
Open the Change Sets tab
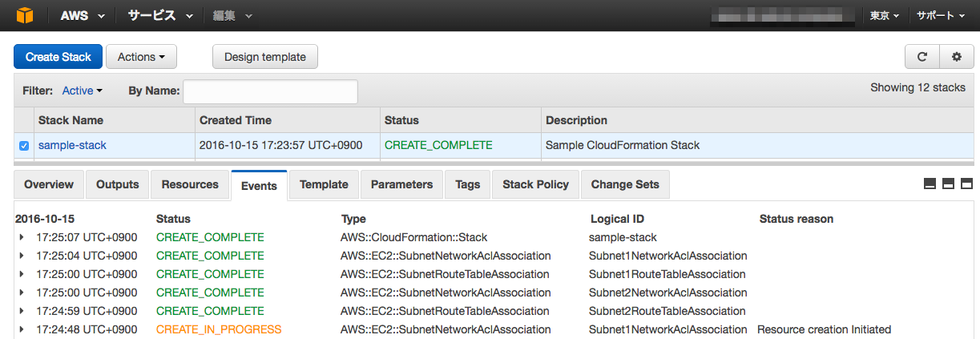point(625,184)
